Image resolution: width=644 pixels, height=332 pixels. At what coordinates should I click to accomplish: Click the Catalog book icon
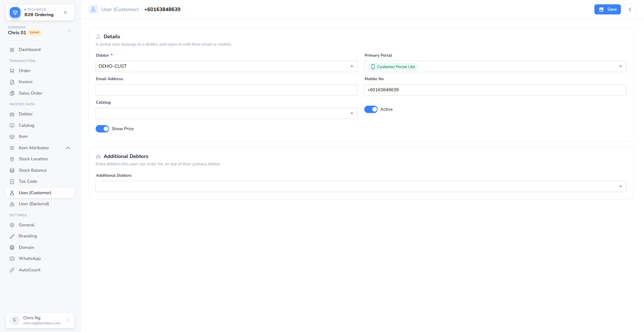12,125
